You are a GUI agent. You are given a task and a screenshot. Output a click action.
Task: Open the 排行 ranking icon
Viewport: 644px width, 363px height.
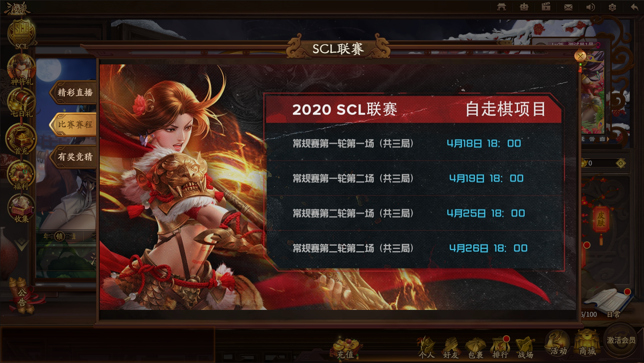pos(500,347)
